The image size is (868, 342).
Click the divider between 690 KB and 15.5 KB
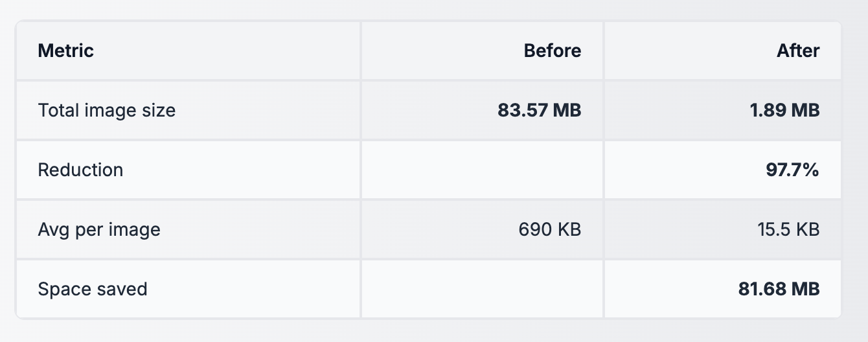pos(604,229)
